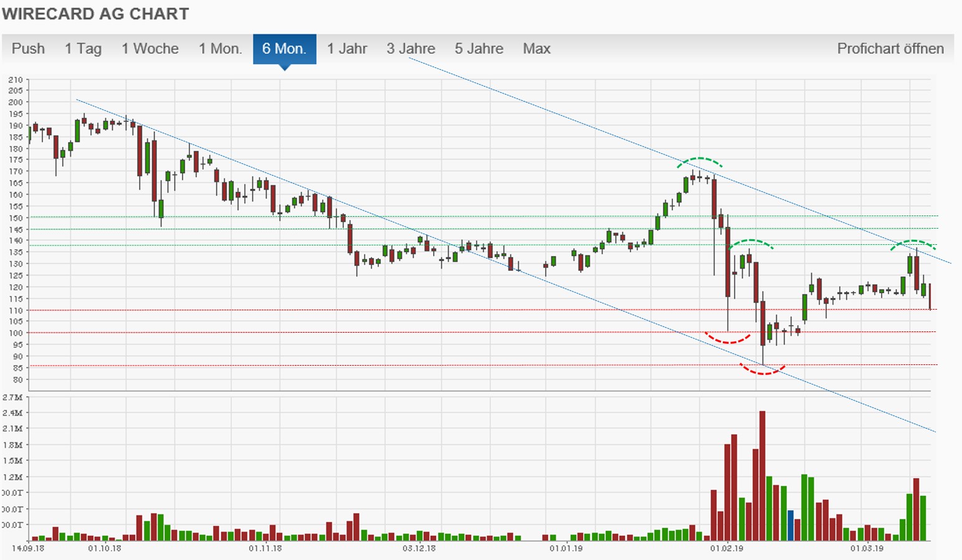
Task: Click the WIRECARD AG CHART title
Action: [x=97, y=14]
